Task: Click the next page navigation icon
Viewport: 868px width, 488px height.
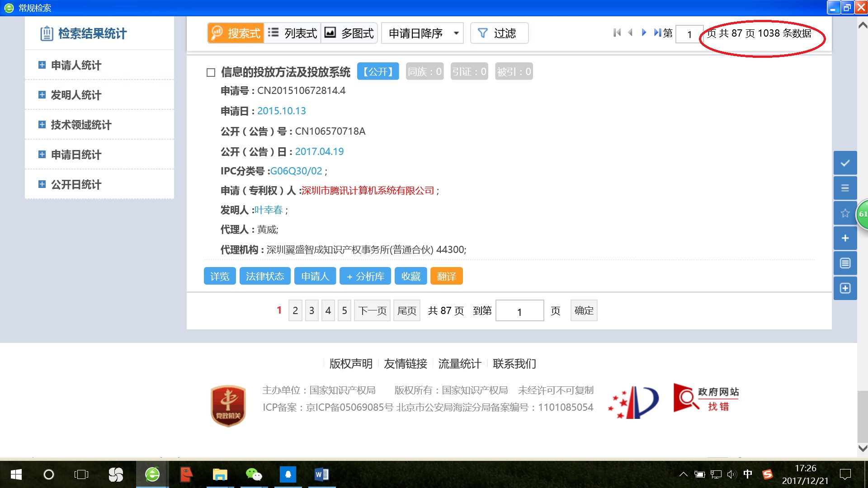Action: (x=643, y=33)
